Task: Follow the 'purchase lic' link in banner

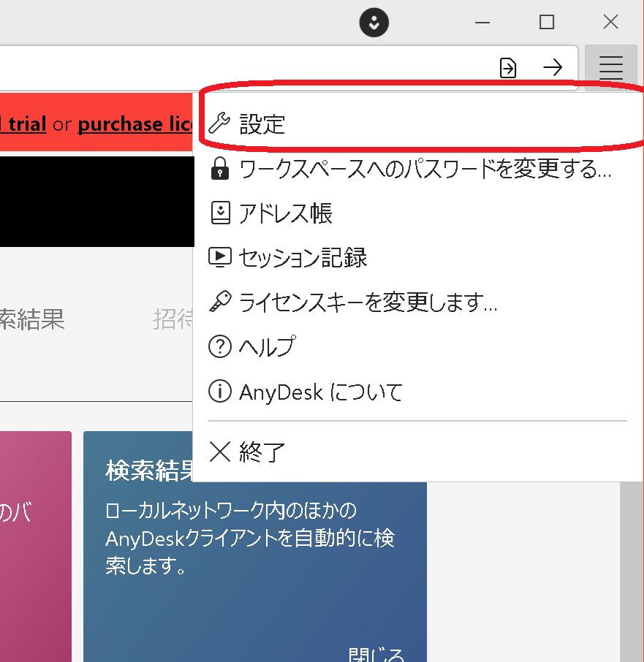Action: click(x=135, y=124)
